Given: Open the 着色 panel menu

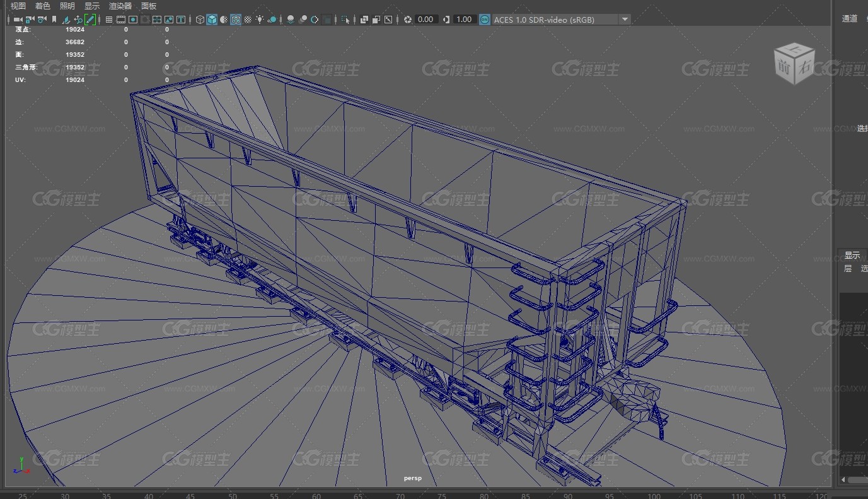Looking at the screenshot, I should click(42, 6).
